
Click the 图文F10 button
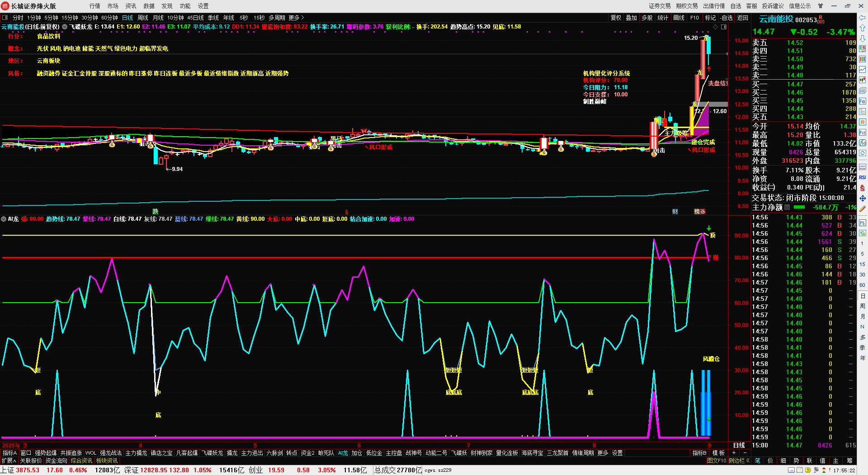[717, 461]
